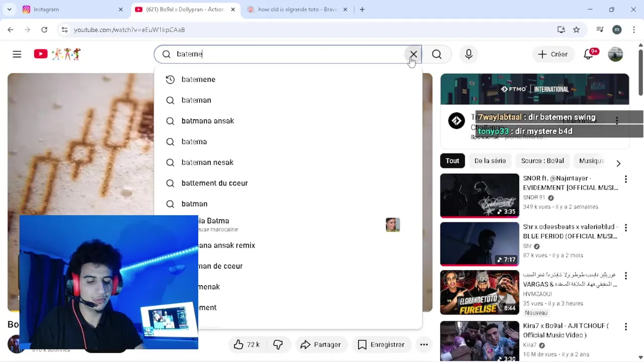Open the SNOR EVIDEMMENT video thumbnail

(479, 196)
